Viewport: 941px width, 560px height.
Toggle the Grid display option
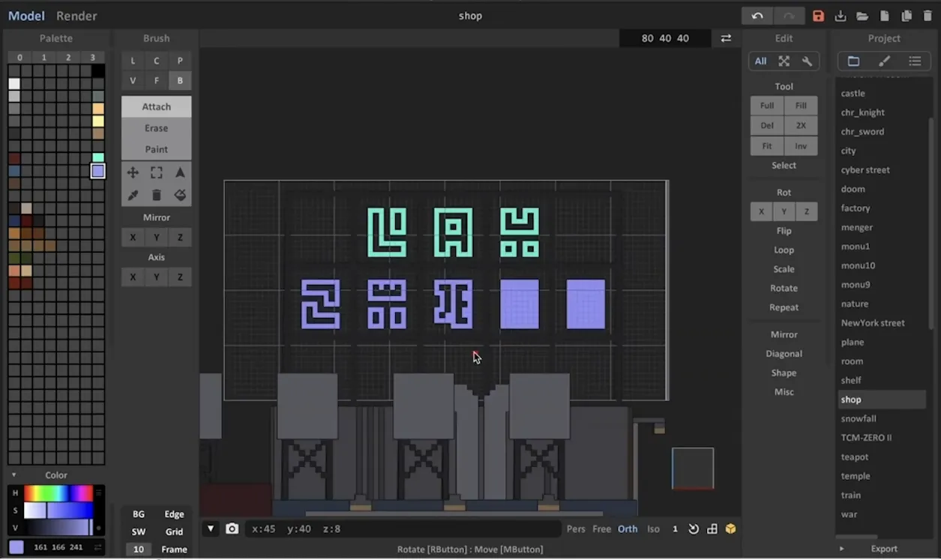pos(174,532)
